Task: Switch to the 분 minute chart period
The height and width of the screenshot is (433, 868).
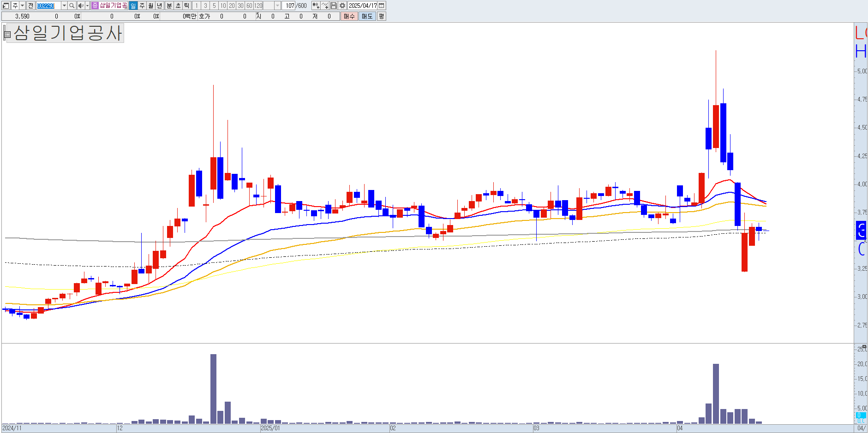Action: click(x=169, y=6)
